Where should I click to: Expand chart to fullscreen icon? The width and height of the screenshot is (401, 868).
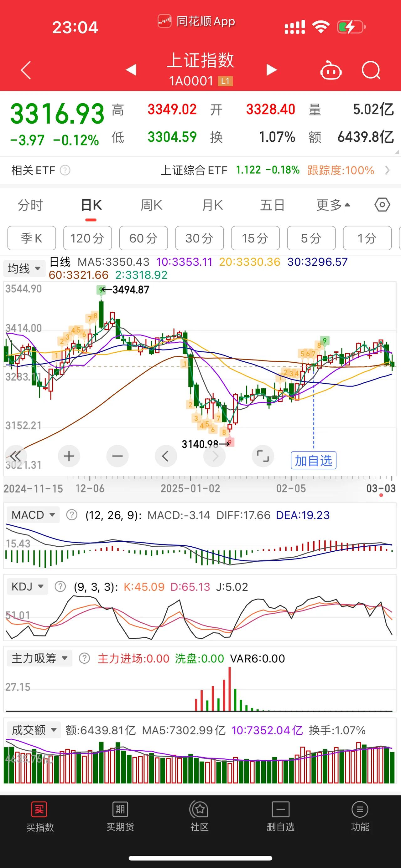tap(263, 456)
